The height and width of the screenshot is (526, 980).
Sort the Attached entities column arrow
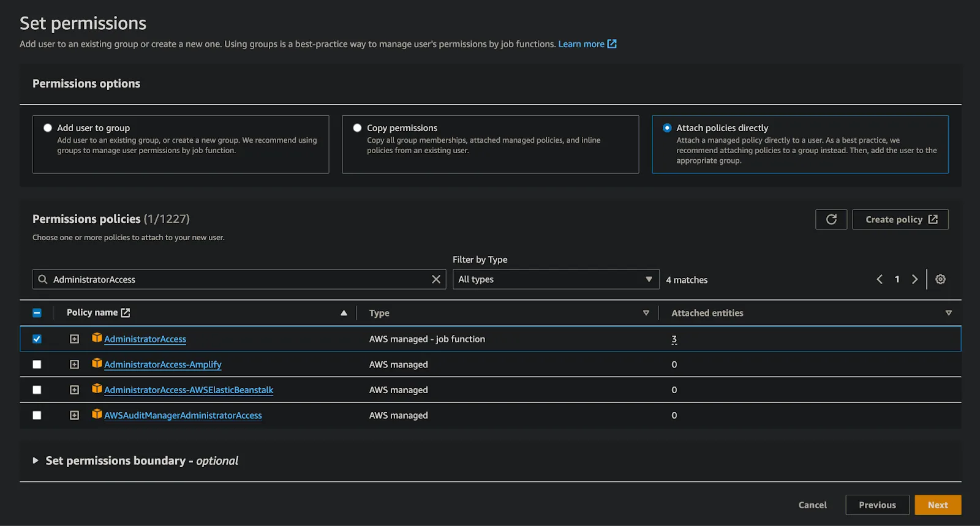pyautogui.click(x=949, y=313)
